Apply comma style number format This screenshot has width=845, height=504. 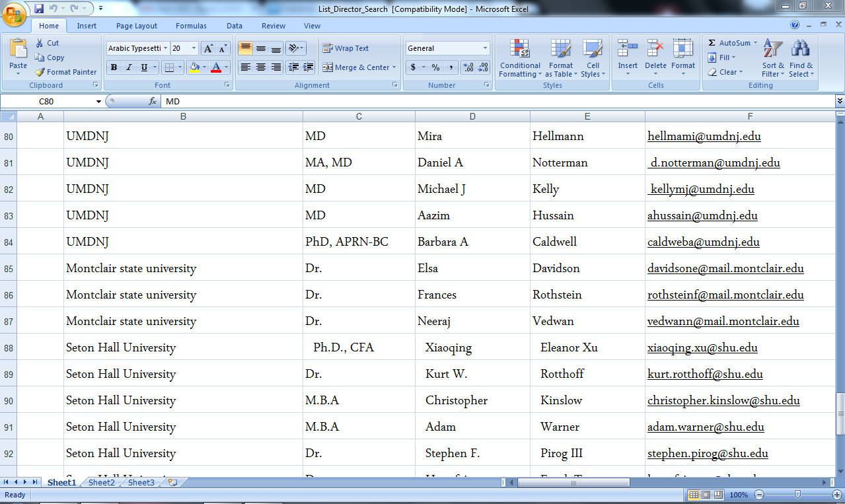point(451,67)
